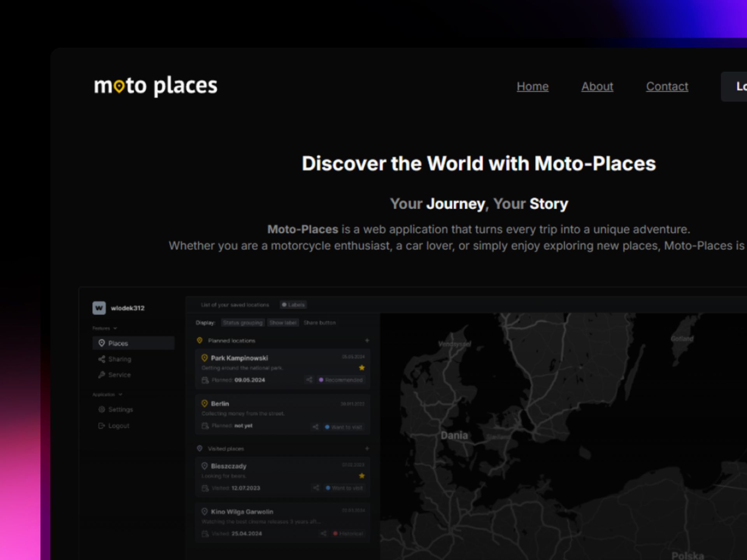Click 'Discover the World with Moto-Places' heading
The height and width of the screenshot is (560, 747).
[479, 164]
